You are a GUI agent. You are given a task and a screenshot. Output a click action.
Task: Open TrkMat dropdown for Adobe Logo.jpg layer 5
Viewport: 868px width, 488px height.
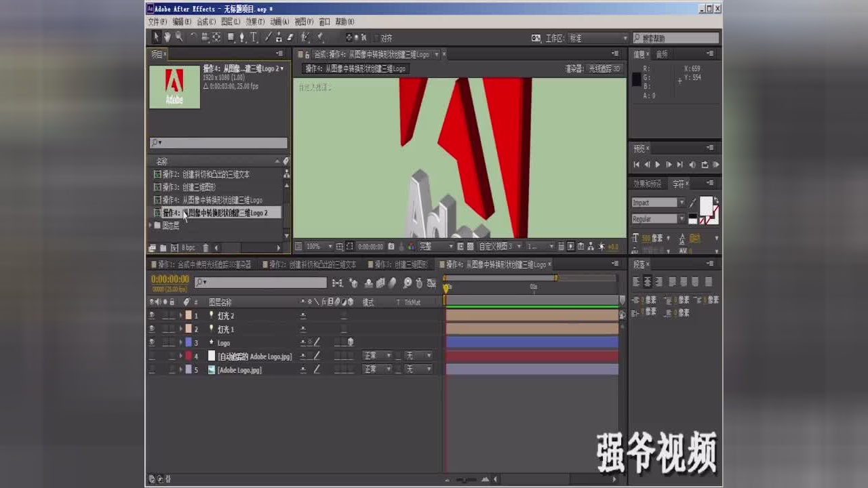(x=418, y=369)
